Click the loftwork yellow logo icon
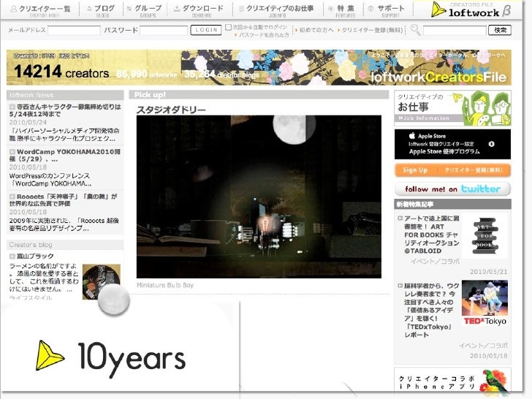 [x=438, y=9]
